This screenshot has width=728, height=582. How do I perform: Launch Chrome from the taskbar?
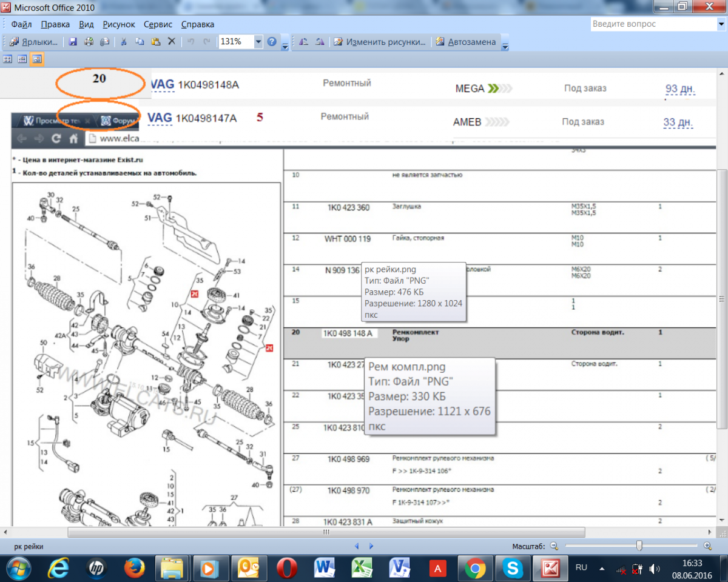(476, 569)
